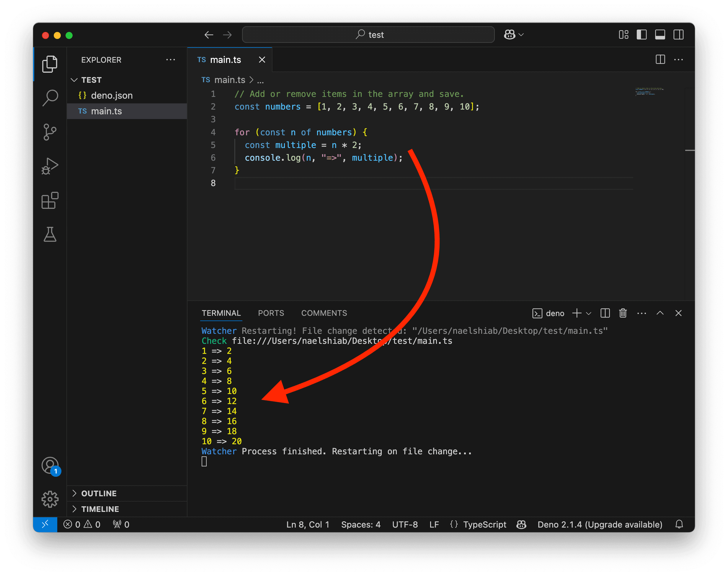Screen dimensions: 728x576
Task: Open the Copilot chat icon in title bar
Action: click(x=509, y=35)
